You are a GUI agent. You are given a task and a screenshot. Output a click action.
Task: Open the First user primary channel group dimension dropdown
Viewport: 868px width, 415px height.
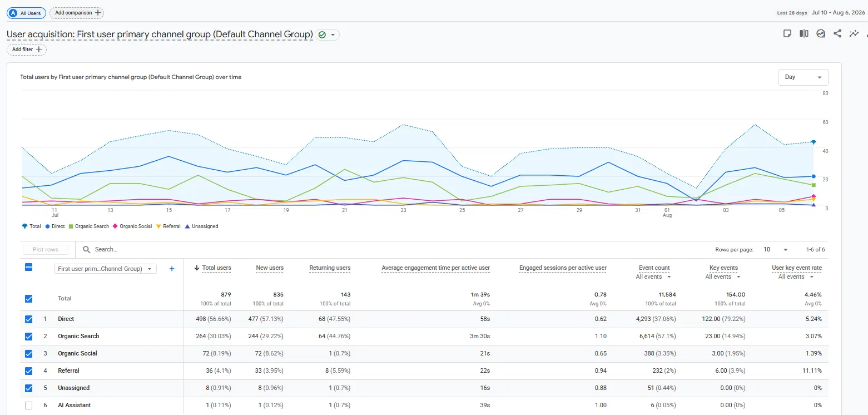pyautogui.click(x=105, y=269)
